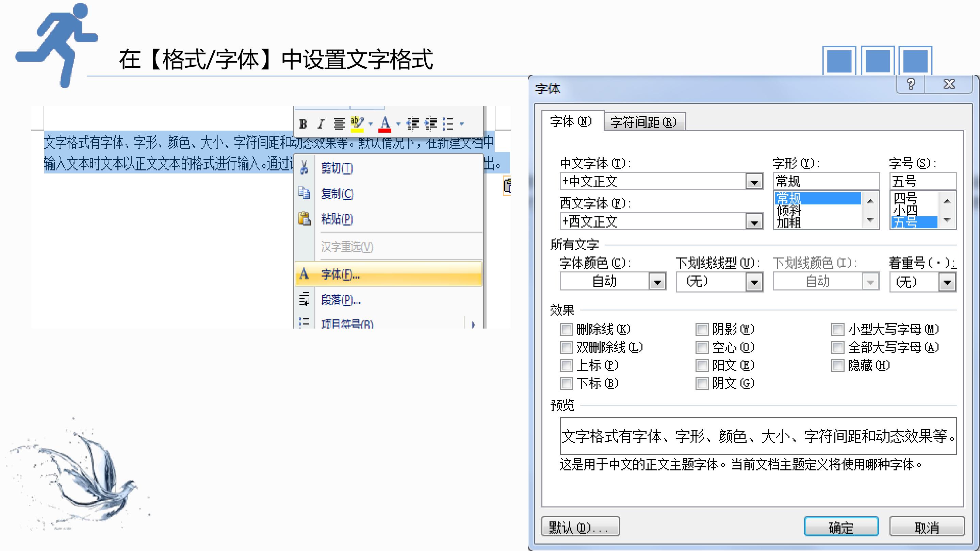Click the 默认(D)... button
The height and width of the screenshot is (551, 980).
click(x=581, y=527)
